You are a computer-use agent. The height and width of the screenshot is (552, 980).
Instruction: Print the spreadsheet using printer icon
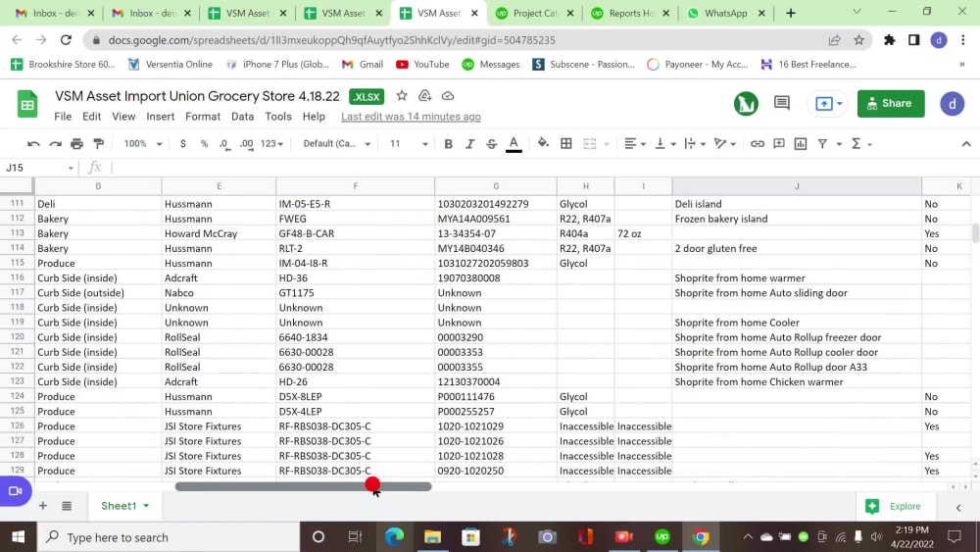[76, 144]
